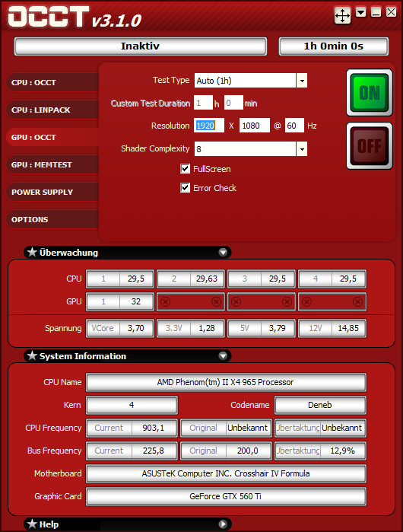Viewport: 403px width, 532px height.
Task: Click the custom duration minutes field
Action: [233, 103]
